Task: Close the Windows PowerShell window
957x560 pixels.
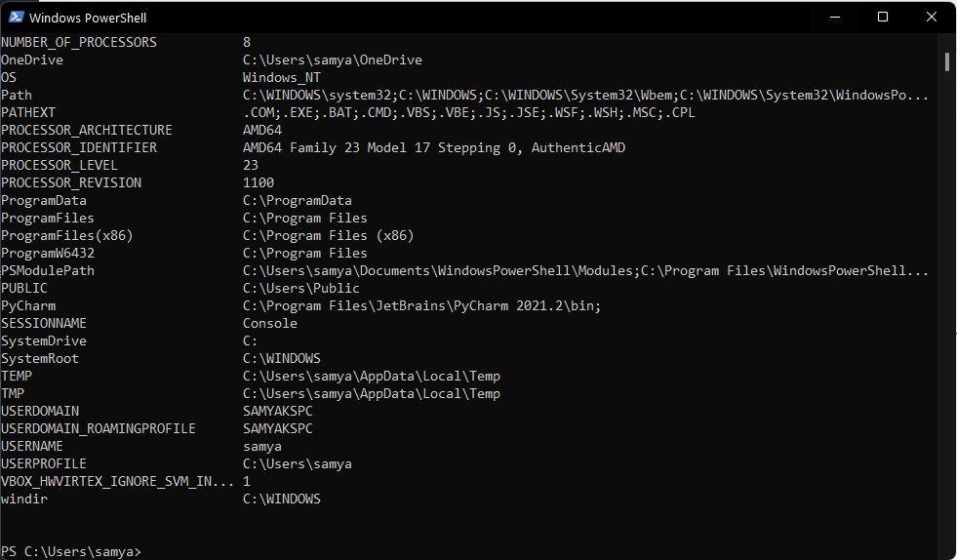Action: 930,17
